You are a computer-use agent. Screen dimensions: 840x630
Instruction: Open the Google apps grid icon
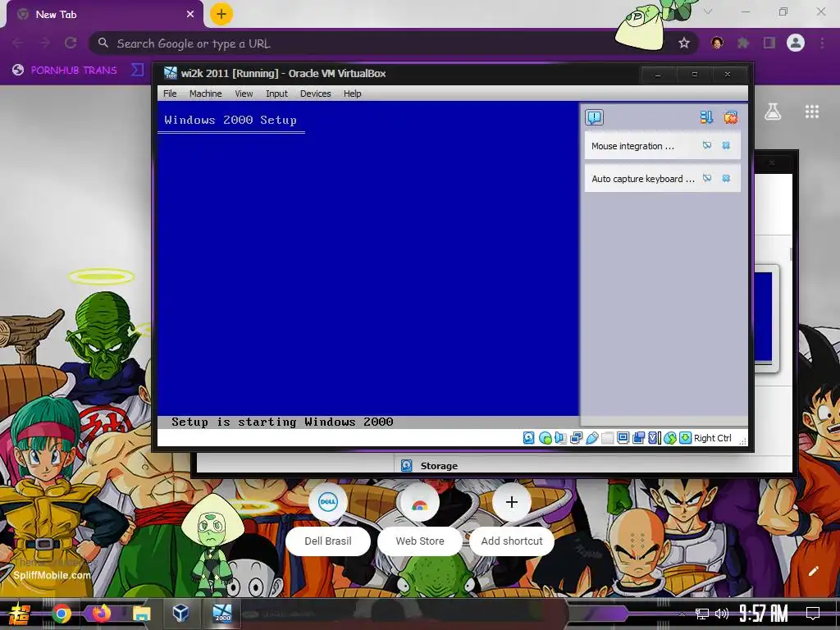coord(812,112)
